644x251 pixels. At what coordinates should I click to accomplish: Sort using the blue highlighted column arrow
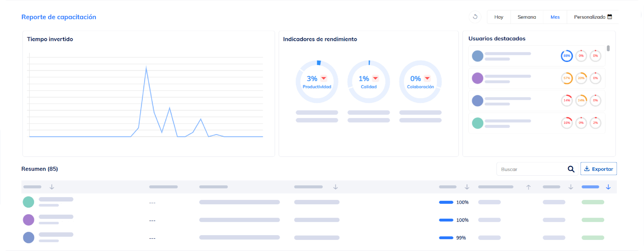[x=608, y=187]
